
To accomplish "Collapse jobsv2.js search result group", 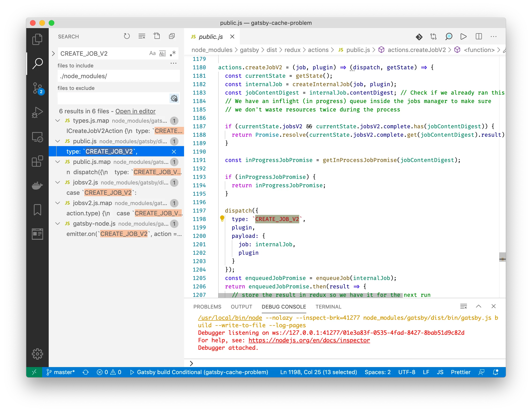I will click(x=58, y=182).
